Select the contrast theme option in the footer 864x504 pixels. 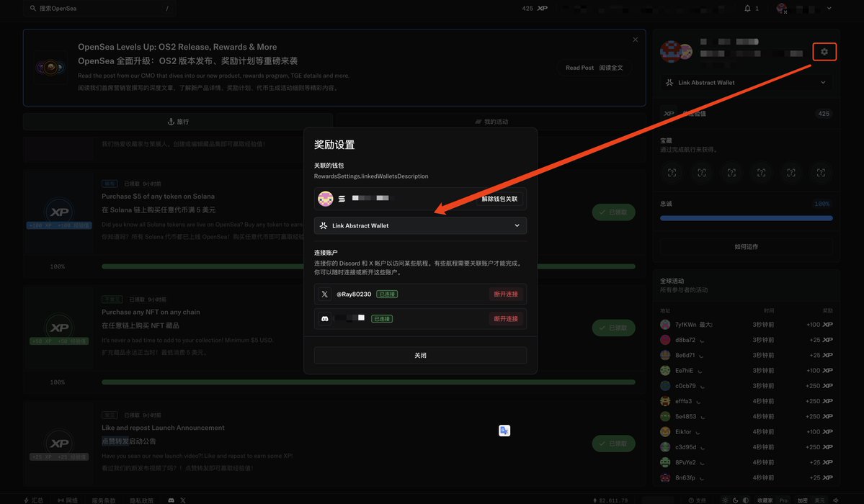pyautogui.click(x=746, y=500)
